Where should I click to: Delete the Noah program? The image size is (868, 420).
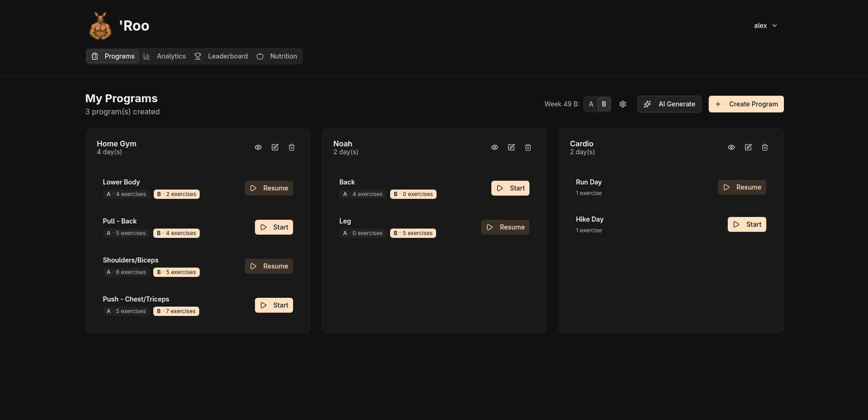[528, 147]
